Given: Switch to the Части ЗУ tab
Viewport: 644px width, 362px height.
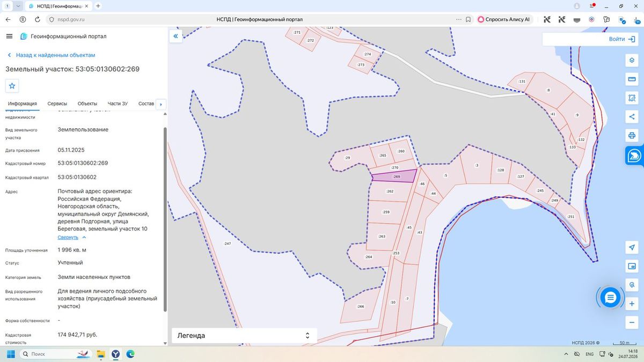Looking at the screenshot, I should tap(118, 104).
